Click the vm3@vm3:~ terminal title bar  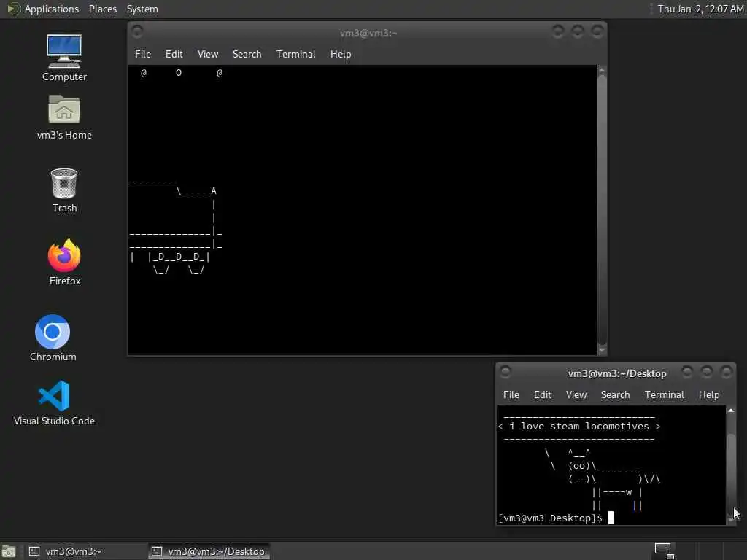[x=368, y=33]
